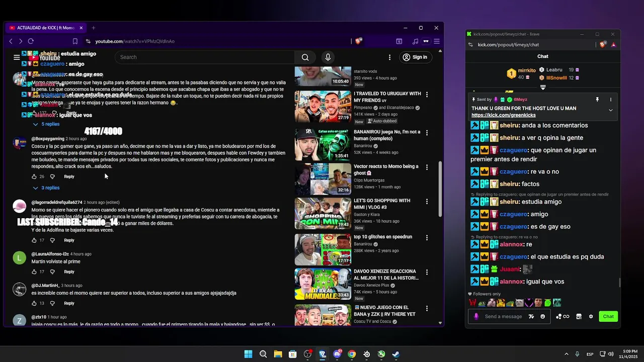
Task: Like the DJ.MartinH_ comment
Action: (34, 304)
